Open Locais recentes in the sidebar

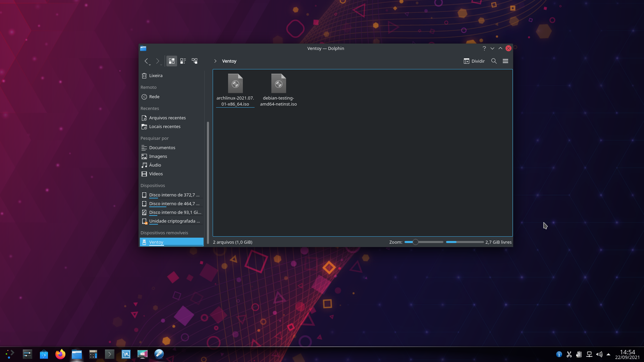(165, 126)
